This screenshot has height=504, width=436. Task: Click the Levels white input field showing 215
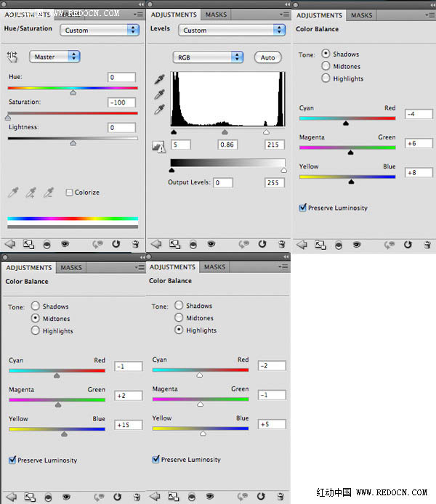(274, 145)
